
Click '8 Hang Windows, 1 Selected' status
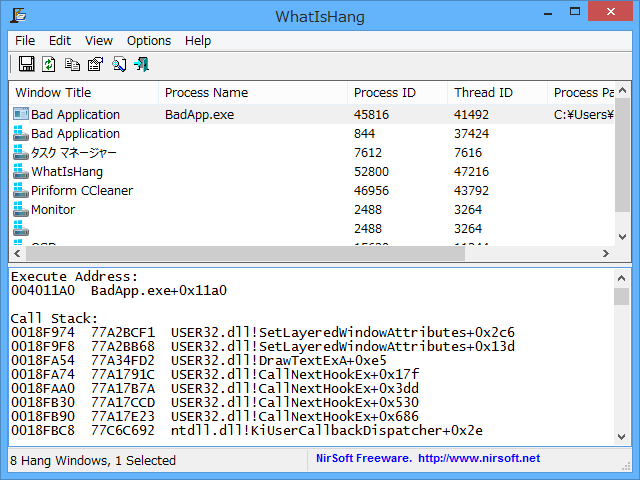(x=93, y=460)
